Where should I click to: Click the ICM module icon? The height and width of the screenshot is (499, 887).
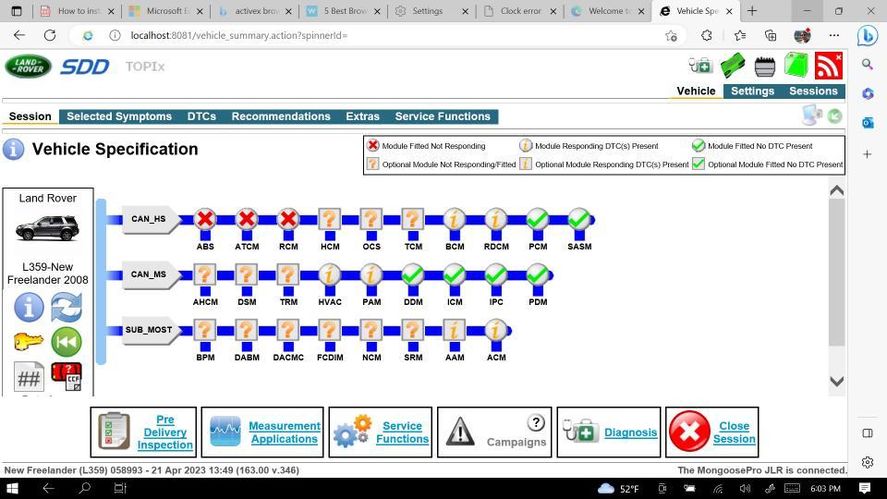455,275
